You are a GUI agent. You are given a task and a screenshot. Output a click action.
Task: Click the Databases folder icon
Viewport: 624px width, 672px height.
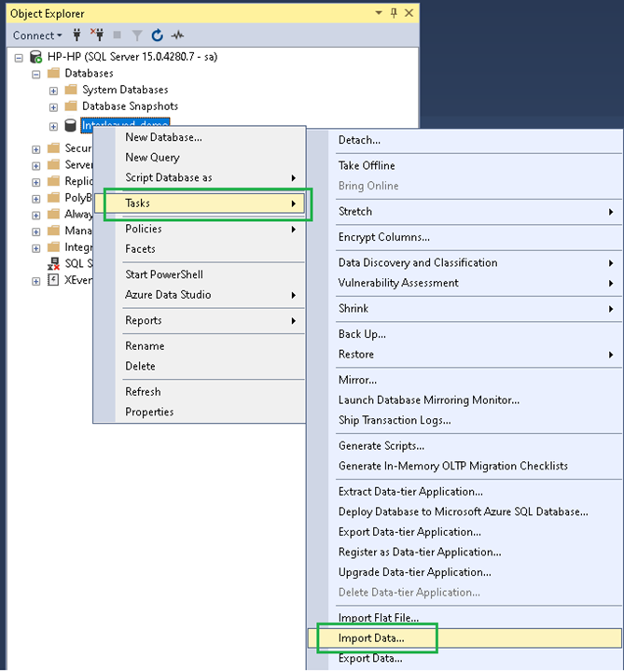point(53,74)
